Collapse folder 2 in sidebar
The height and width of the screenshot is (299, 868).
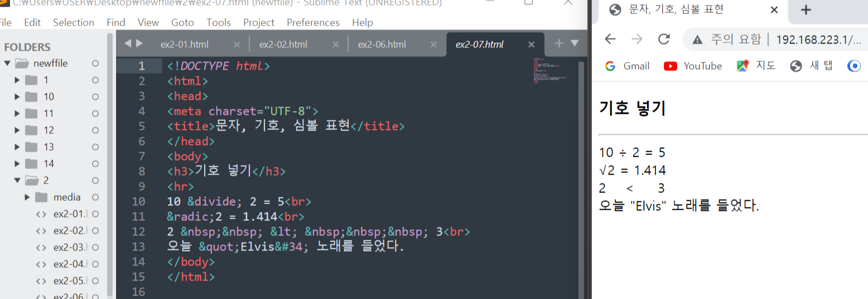tap(18, 181)
